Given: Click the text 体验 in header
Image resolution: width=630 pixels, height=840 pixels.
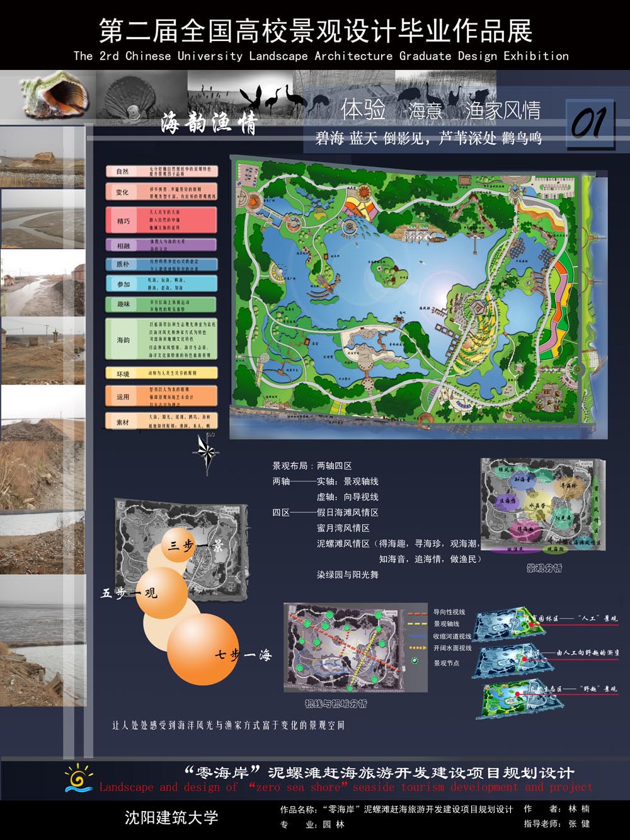Looking at the screenshot, I should click(364, 110).
